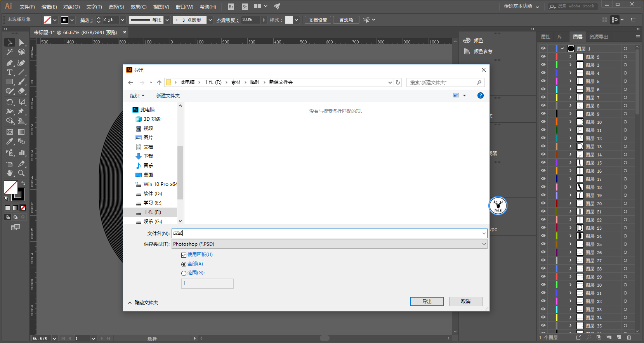Delete selected layer with trash icon
644x343 pixels.
(629, 338)
